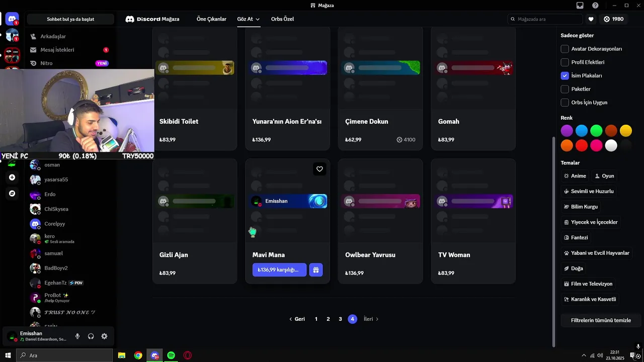
Task: Gift Mavi Mana with gift icon
Action: click(x=316, y=270)
